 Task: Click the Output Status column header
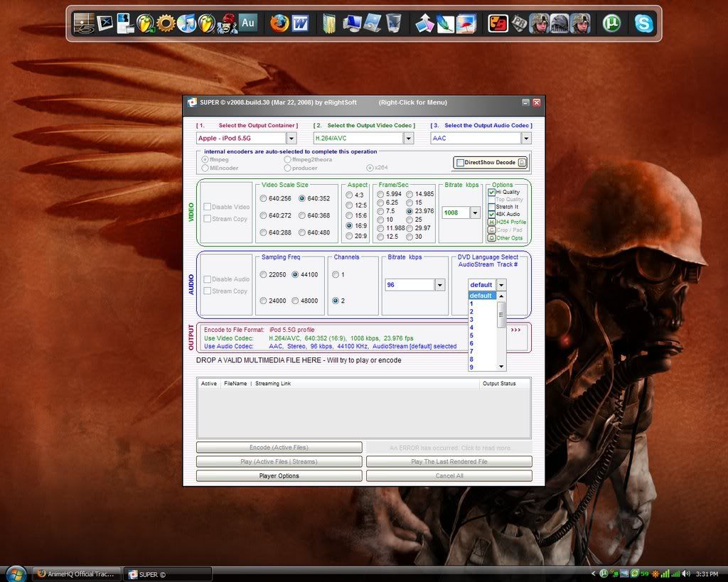[x=499, y=384]
